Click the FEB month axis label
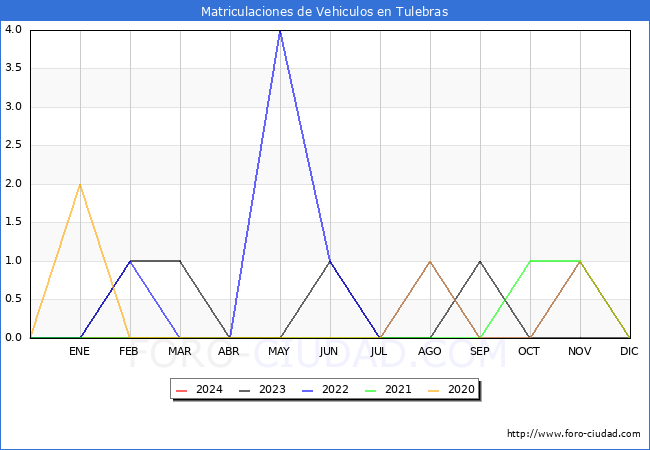The width and height of the screenshot is (650, 450). 129,351
